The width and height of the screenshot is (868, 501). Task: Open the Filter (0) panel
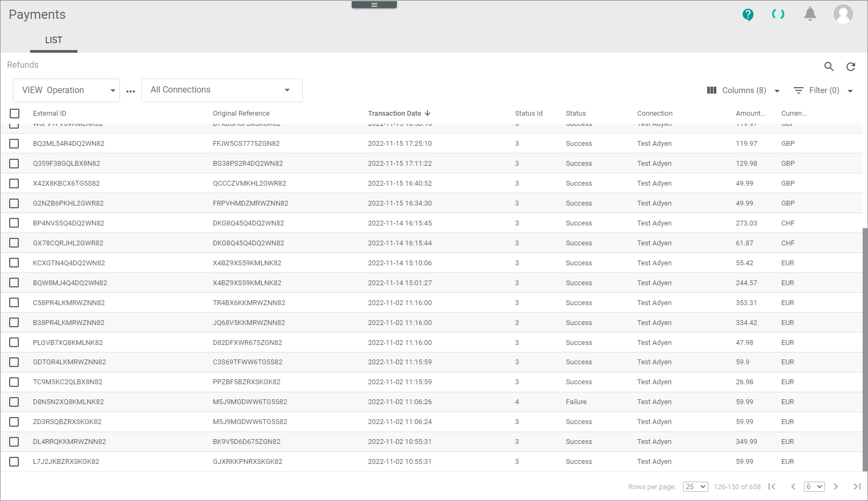[823, 90]
